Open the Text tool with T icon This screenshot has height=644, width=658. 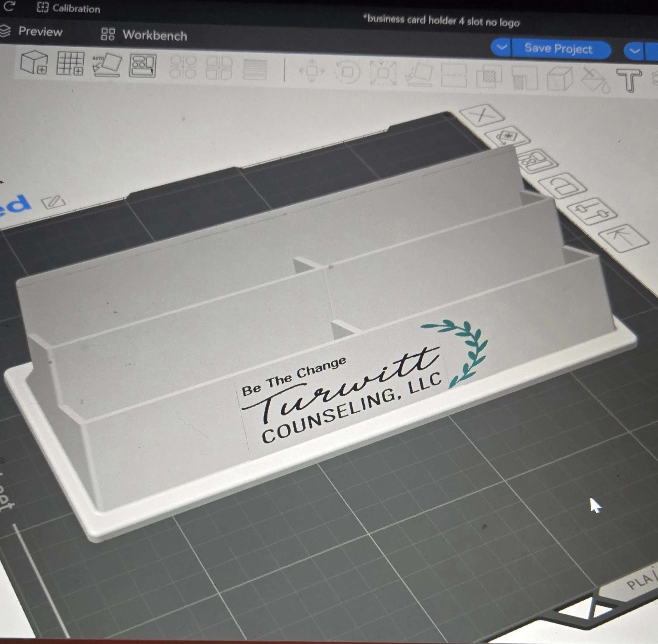click(628, 80)
